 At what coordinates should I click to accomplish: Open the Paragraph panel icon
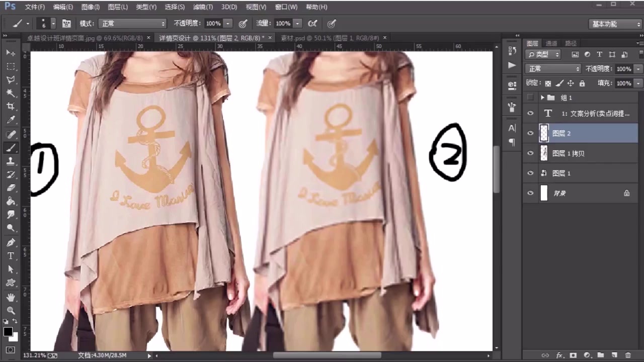click(x=512, y=142)
